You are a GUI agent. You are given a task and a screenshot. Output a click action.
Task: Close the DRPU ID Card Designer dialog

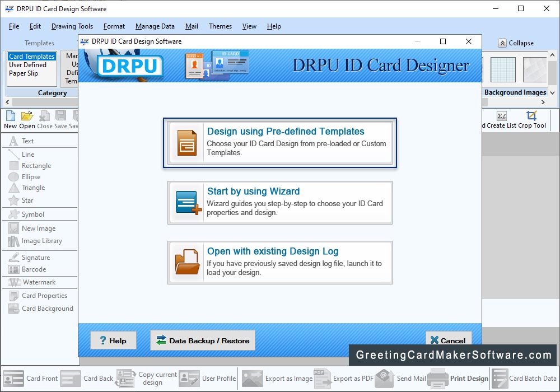pyautogui.click(x=469, y=41)
